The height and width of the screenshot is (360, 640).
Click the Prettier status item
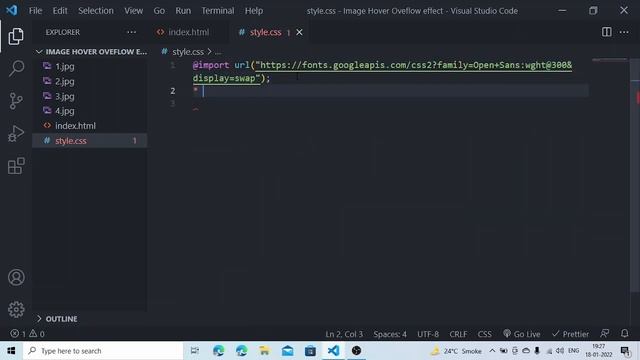click(570, 334)
